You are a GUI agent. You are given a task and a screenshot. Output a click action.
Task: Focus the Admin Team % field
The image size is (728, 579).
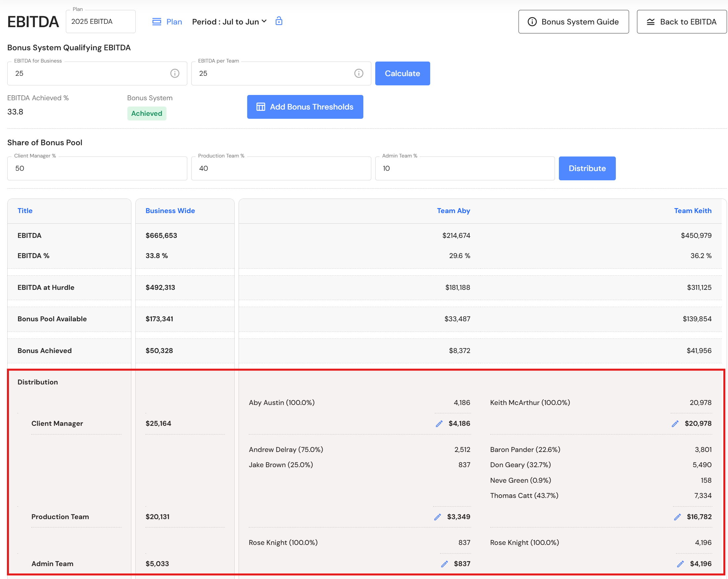pyautogui.click(x=465, y=168)
